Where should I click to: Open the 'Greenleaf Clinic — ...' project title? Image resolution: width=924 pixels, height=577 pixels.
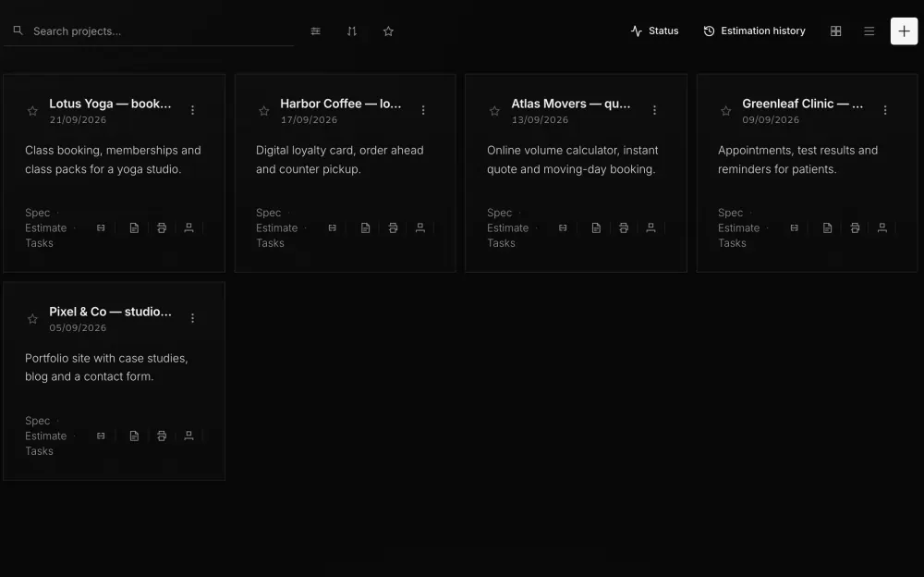(803, 104)
